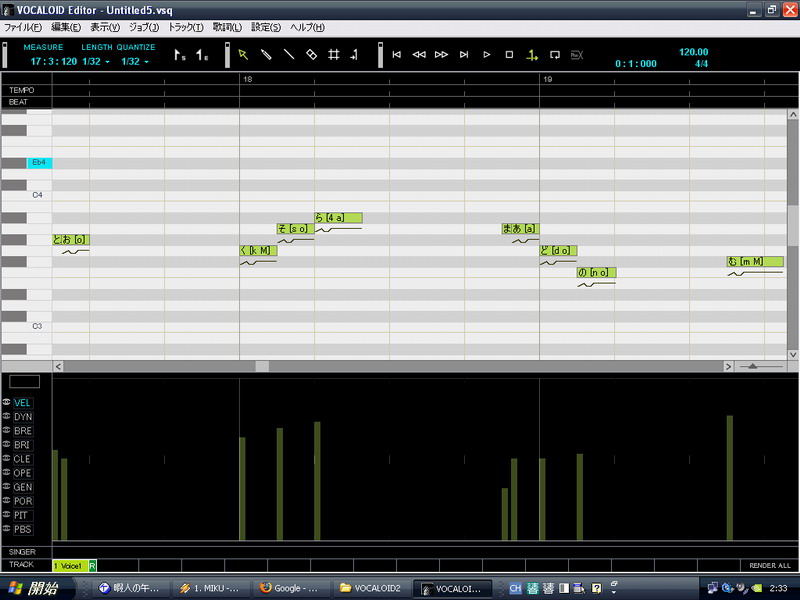Viewport: 800px width, 600px height.
Task: Toggle loop repeat icon
Action: tap(555, 55)
